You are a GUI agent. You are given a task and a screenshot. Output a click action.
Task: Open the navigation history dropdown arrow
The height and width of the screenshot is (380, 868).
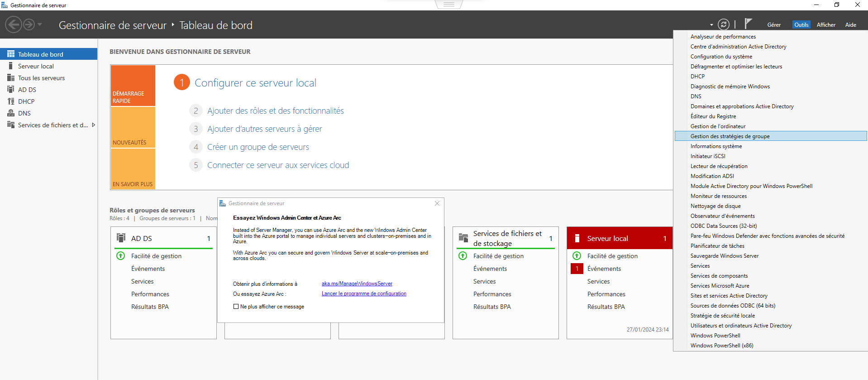pos(40,24)
